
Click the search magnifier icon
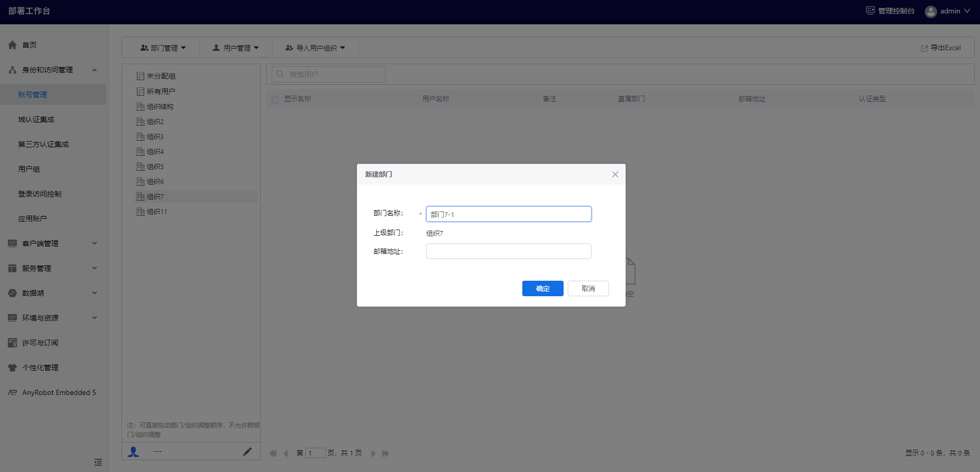coord(280,74)
